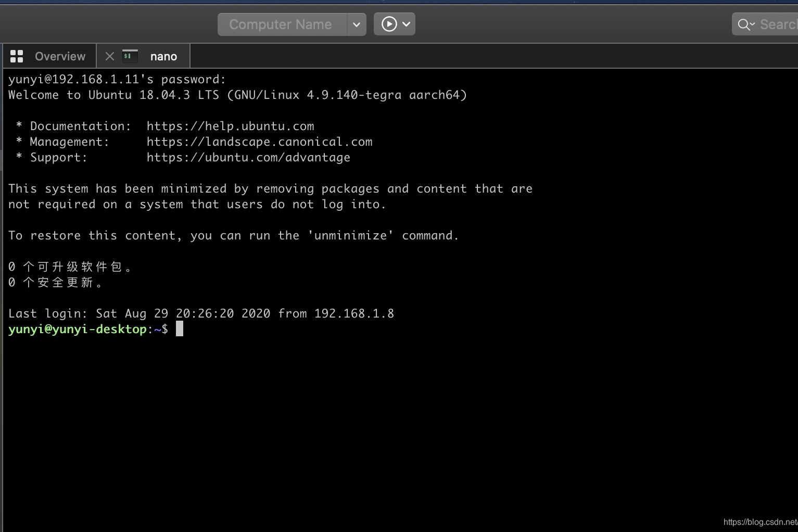The height and width of the screenshot is (532, 798).
Task: Click the landscape.canonical.com management URL
Action: coord(259,142)
